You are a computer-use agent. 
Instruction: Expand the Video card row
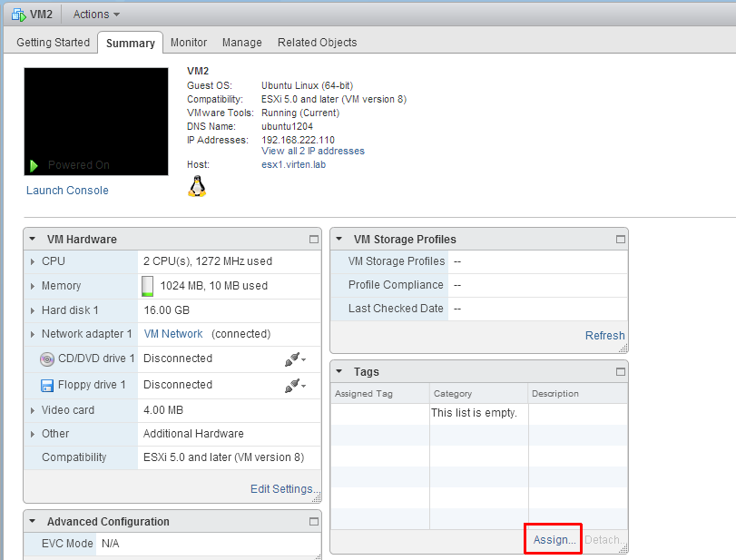pyautogui.click(x=33, y=410)
